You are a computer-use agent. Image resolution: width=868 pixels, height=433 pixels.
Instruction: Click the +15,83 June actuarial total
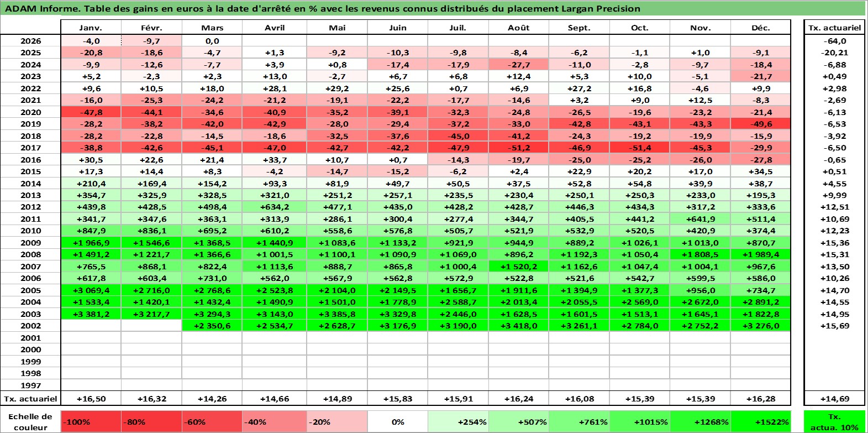[397, 399]
